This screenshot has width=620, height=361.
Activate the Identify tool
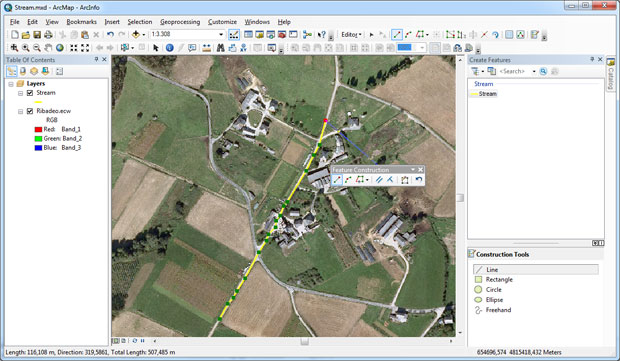point(170,48)
